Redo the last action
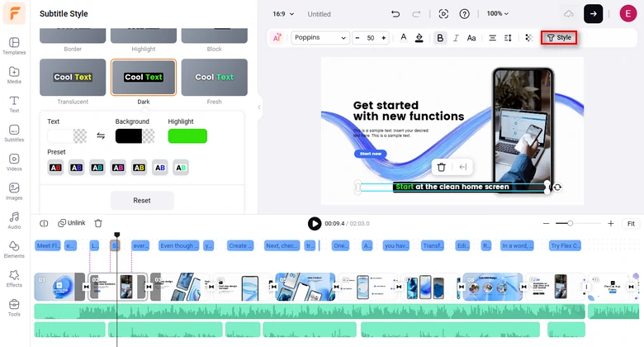The width and height of the screenshot is (644, 347). click(416, 14)
